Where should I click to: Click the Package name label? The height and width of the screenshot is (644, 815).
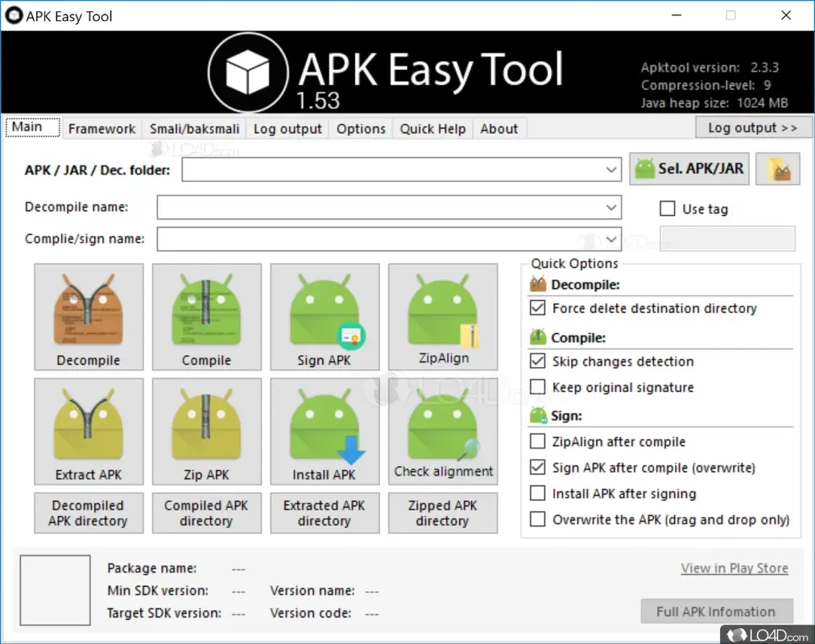point(151,568)
